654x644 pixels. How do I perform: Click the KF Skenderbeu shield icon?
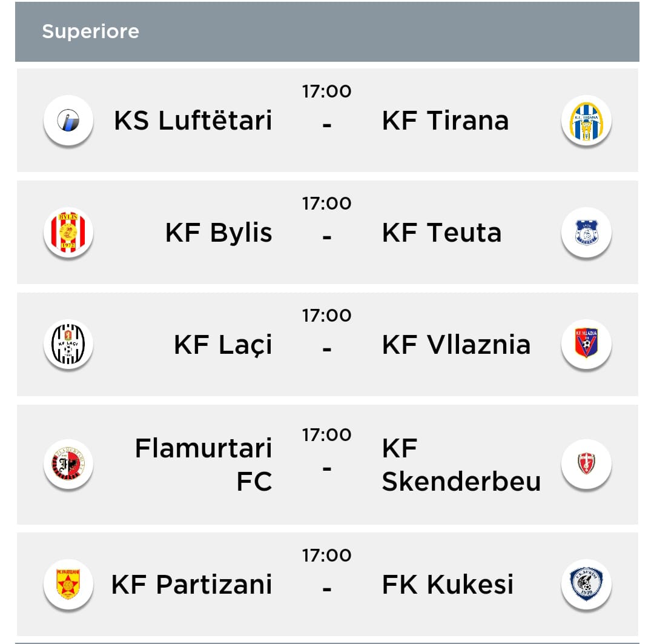(586, 463)
